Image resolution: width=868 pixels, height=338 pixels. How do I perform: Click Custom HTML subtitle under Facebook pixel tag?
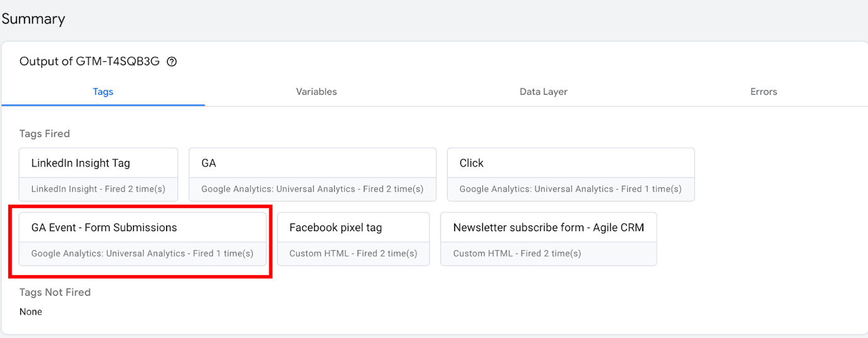coord(353,254)
